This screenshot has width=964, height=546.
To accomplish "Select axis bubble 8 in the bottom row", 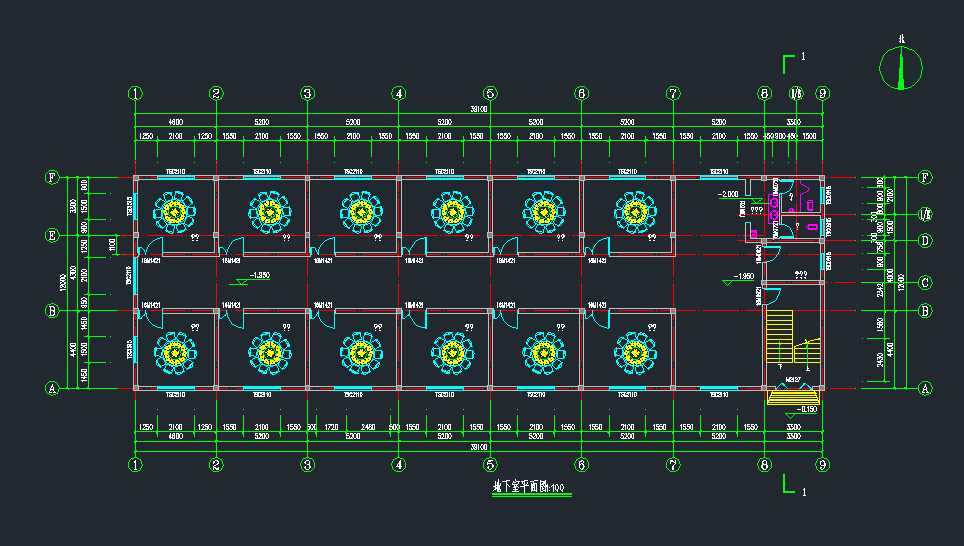I will [x=764, y=465].
